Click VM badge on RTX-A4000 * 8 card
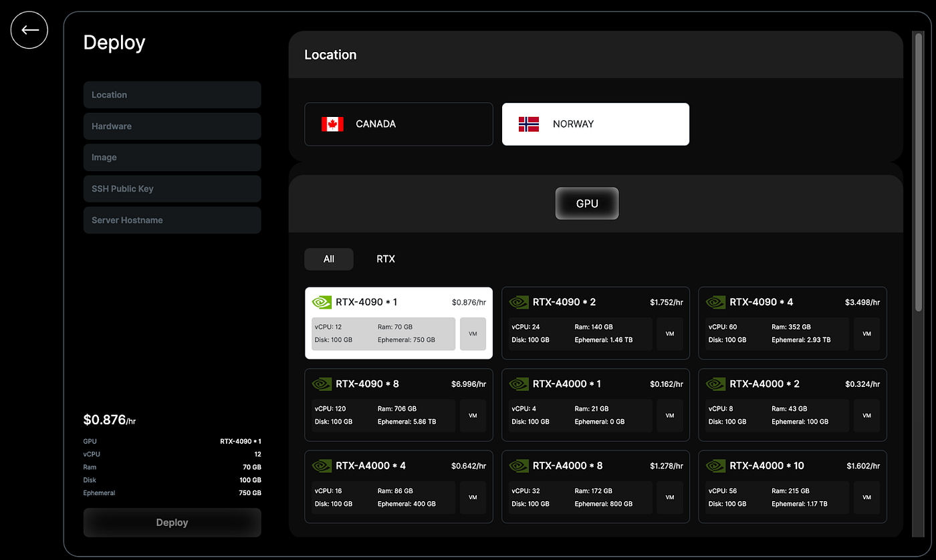Image resolution: width=936 pixels, height=560 pixels. coord(670,497)
